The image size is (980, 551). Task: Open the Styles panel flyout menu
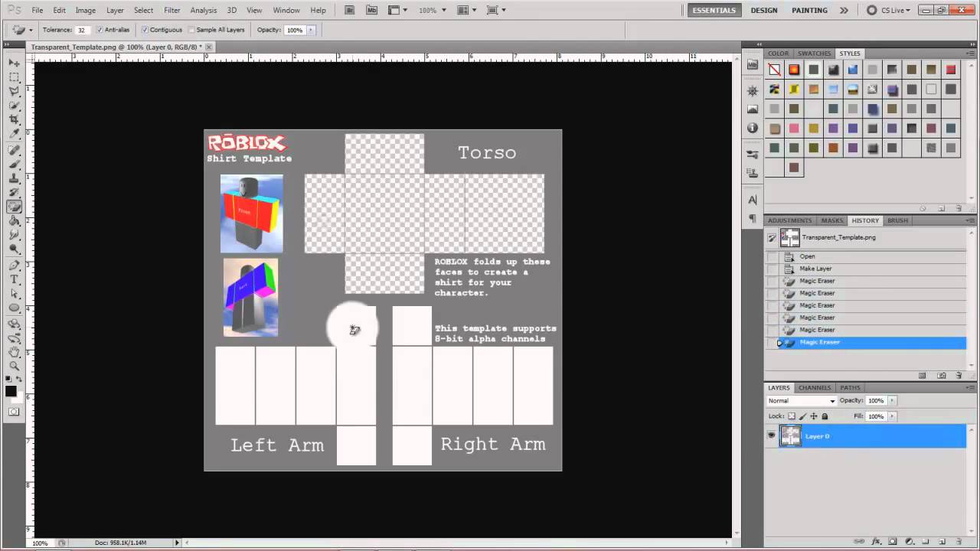[969, 54]
